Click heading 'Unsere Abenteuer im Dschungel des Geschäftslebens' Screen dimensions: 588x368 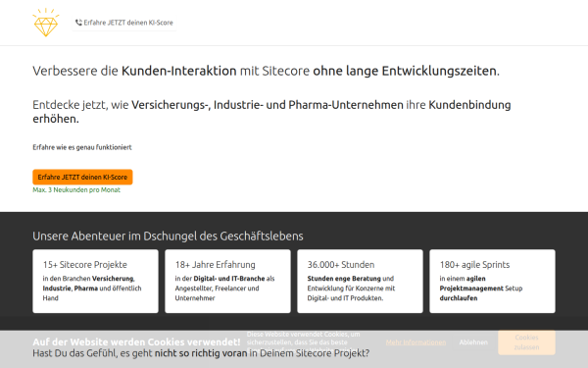[168, 237]
